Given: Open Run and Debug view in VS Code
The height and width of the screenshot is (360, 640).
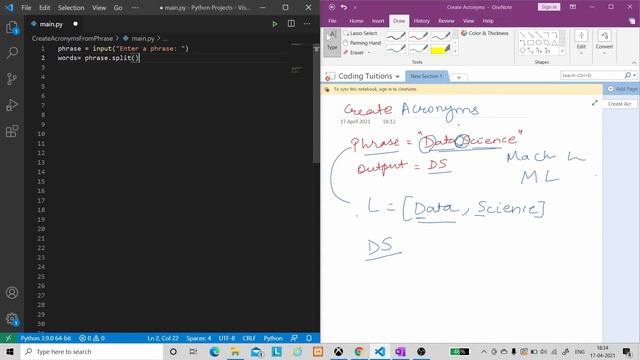Looking at the screenshot, I should pyautogui.click(x=12, y=105).
